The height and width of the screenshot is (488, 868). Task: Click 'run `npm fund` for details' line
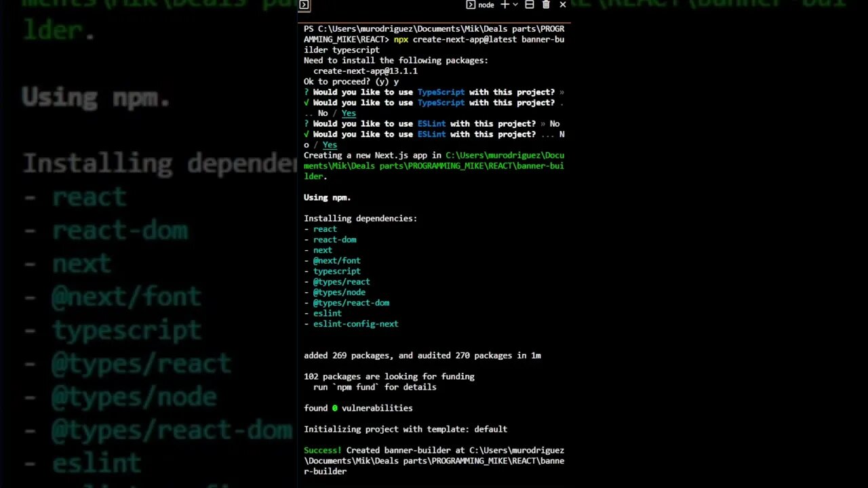[x=375, y=388]
